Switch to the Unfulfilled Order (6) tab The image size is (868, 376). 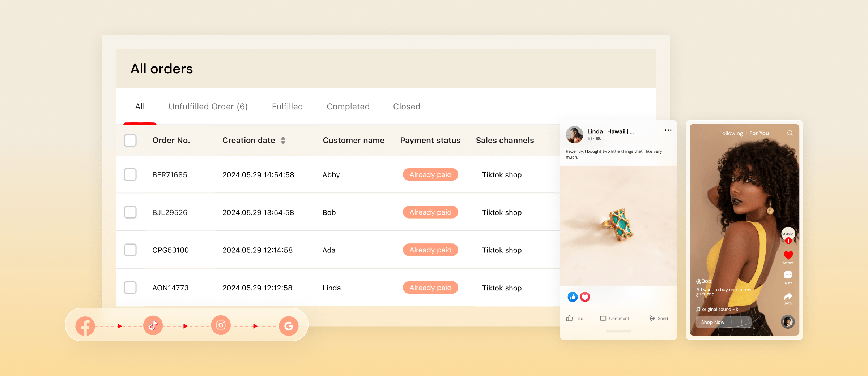pos(208,107)
